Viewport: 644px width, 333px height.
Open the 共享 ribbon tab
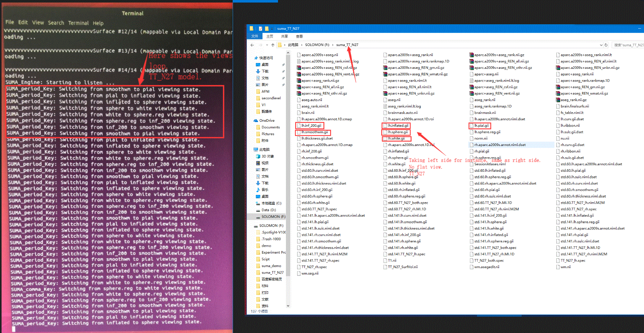tap(284, 36)
